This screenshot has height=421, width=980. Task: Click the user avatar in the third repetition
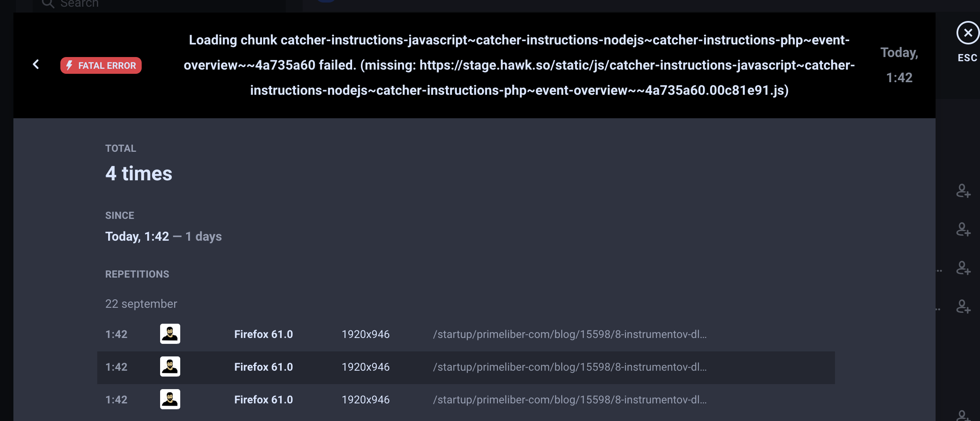point(170,399)
